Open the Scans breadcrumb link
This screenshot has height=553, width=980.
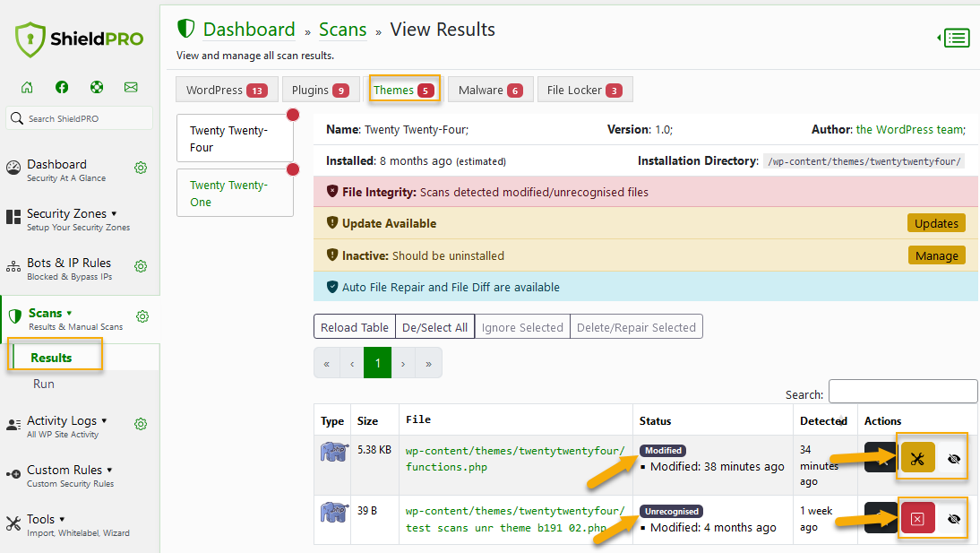coord(342,30)
